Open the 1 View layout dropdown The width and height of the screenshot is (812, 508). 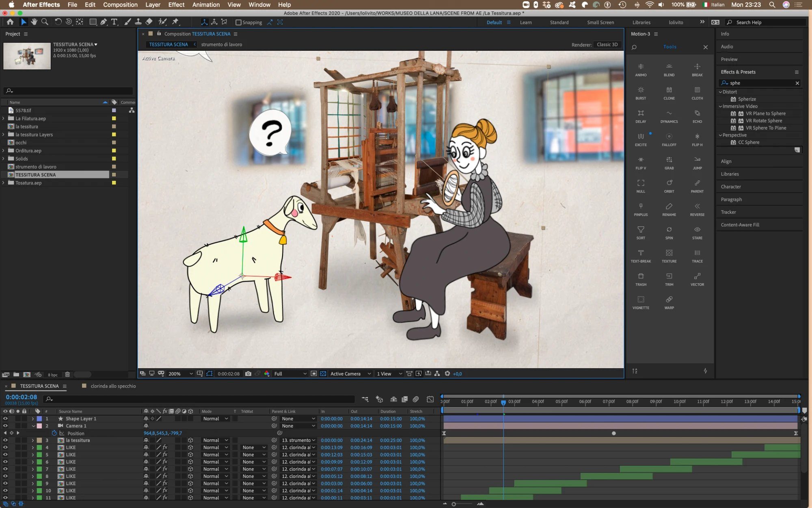click(389, 373)
